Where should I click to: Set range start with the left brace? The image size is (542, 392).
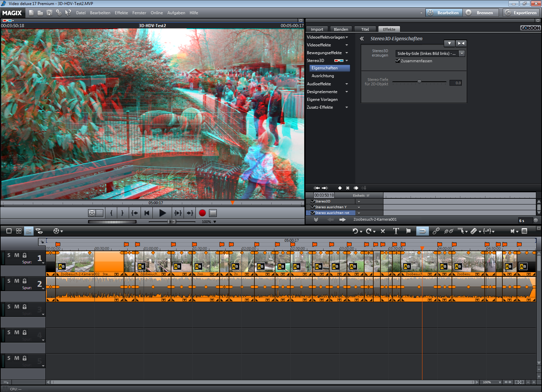pos(111,213)
